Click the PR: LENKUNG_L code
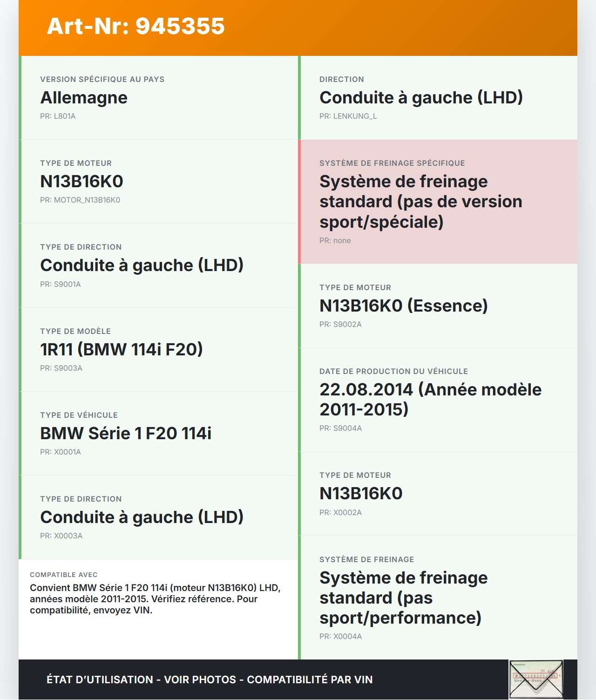 coord(348,116)
